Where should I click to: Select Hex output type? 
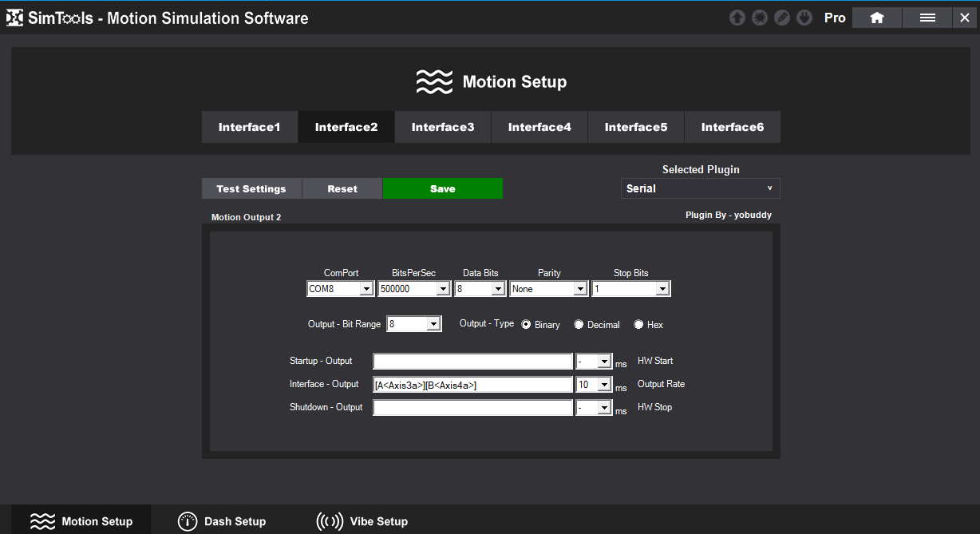pyautogui.click(x=638, y=324)
